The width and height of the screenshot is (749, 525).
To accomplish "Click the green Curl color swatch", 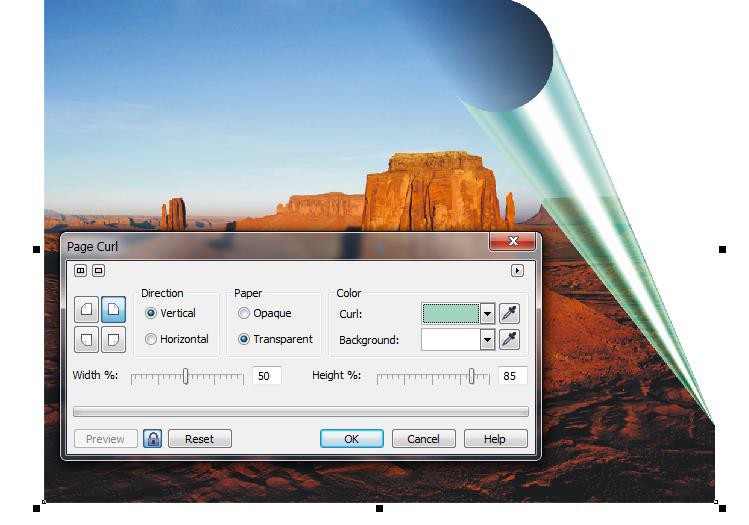I will point(451,314).
